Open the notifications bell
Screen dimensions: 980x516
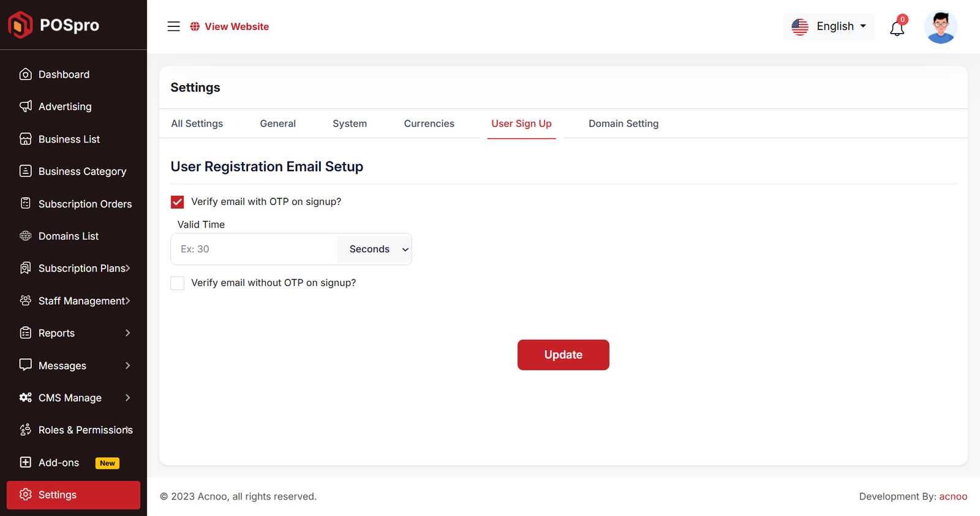(x=897, y=28)
